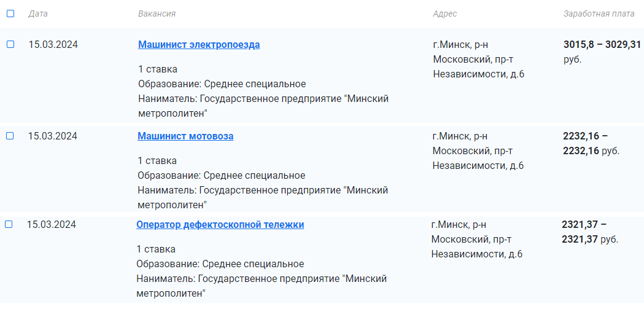Open the Машинист мотовоза vacancy link

coord(185,136)
